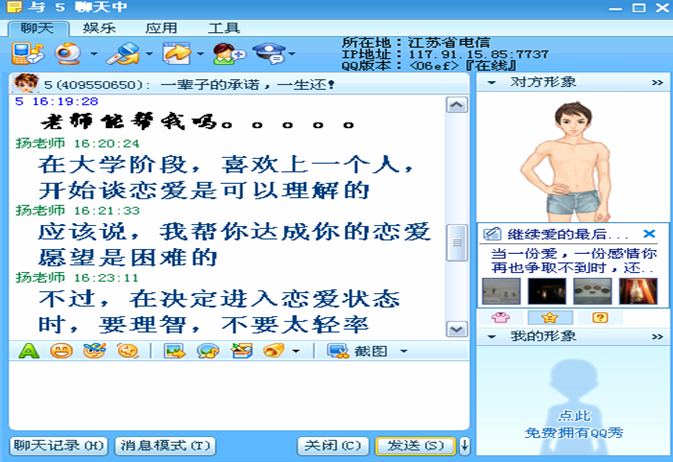Click the send picture icon
This screenshot has width=673, height=462.
click(175, 351)
